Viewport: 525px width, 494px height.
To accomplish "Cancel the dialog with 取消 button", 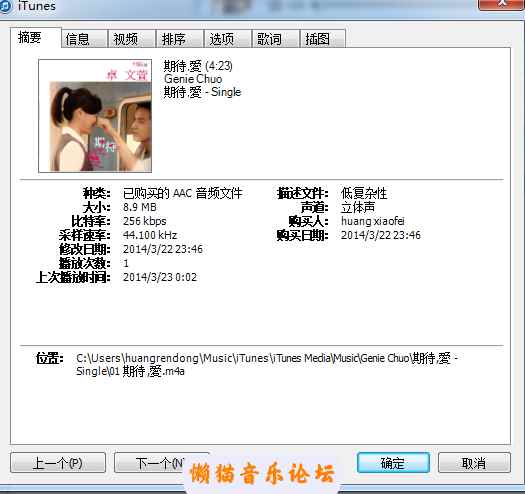I will (474, 463).
